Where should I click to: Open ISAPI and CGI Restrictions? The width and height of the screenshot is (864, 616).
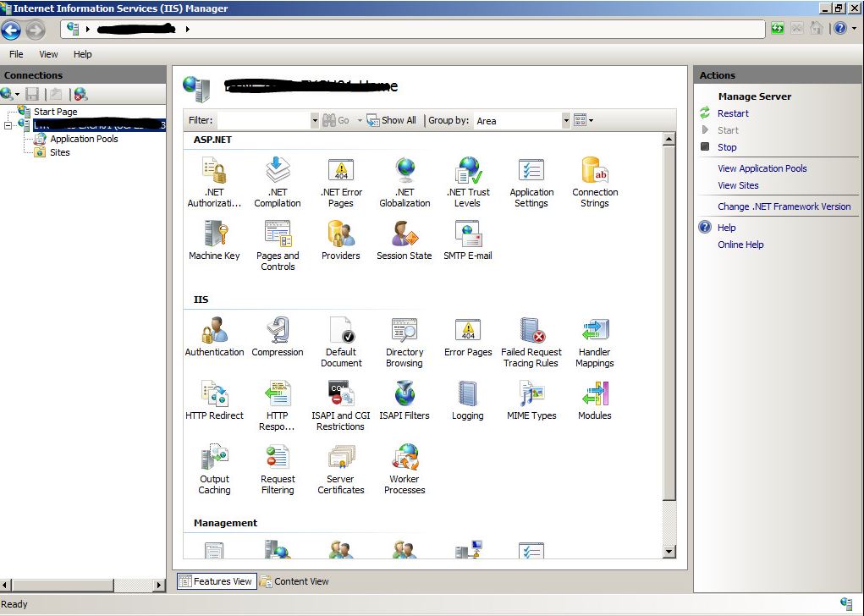[341, 405]
